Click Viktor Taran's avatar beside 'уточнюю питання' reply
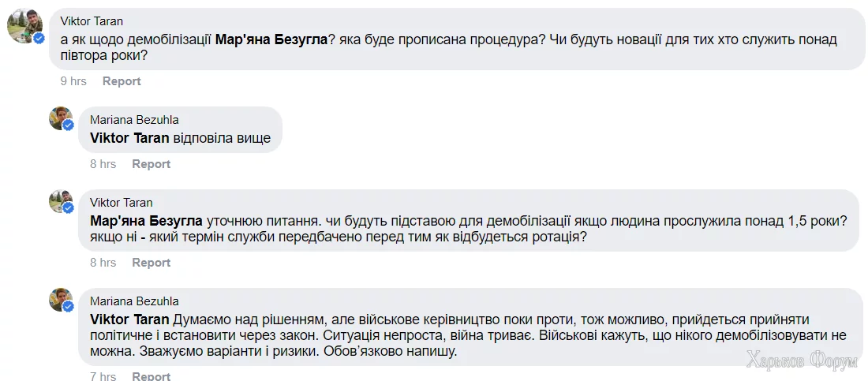 tap(61, 201)
